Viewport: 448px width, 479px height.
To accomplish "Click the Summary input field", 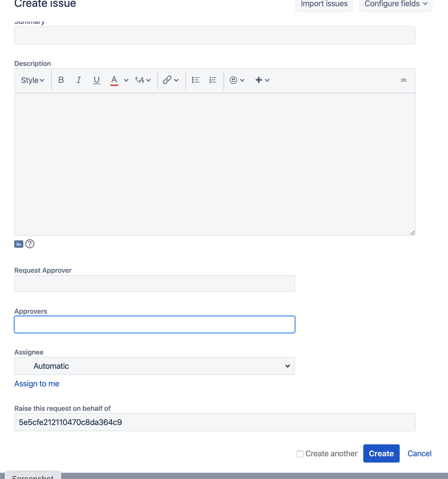I will [215, 35].
